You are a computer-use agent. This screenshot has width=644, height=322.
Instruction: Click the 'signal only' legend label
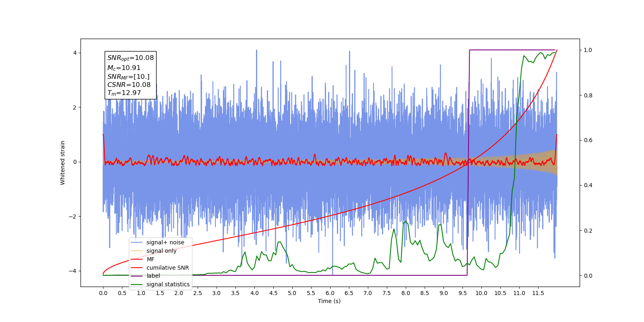161,251
